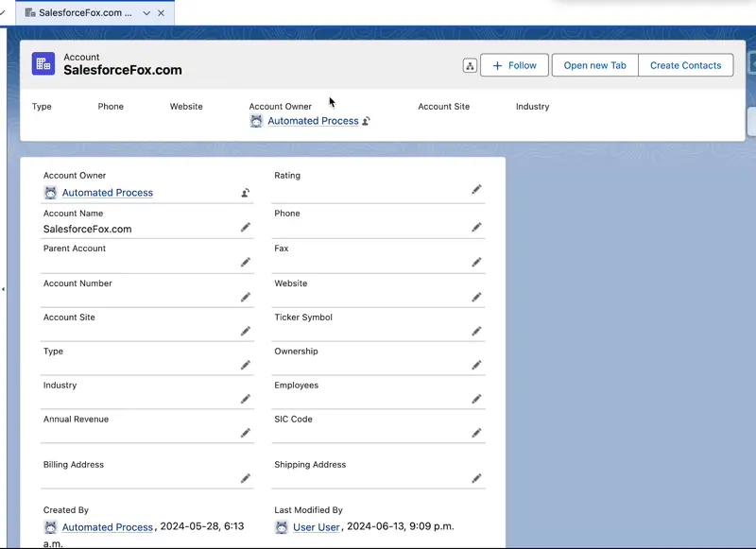Click the SalesforceFox.com Account Name value
756x549 pixels.
[87, 229]
